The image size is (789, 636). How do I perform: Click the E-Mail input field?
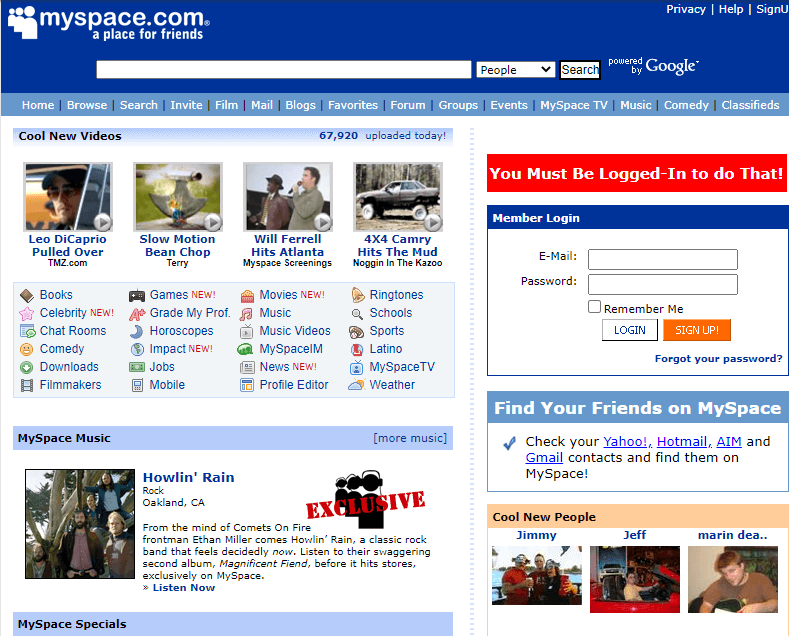(x=663, y=259)
